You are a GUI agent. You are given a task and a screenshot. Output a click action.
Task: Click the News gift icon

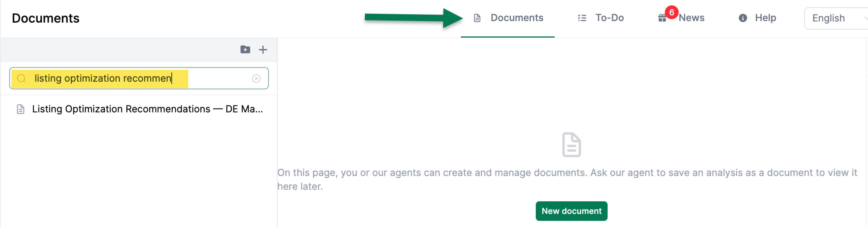pos(662,18)
